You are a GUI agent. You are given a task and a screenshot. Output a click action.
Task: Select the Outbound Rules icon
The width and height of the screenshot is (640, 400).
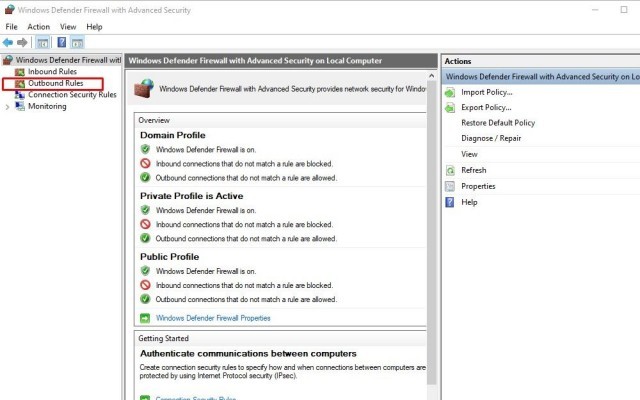tap(20, 84)
